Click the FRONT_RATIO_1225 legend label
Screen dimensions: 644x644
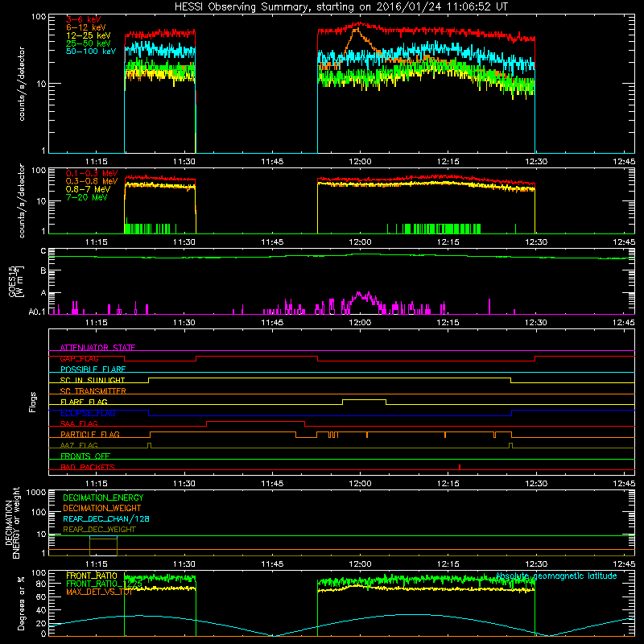(x=105, y=584)
